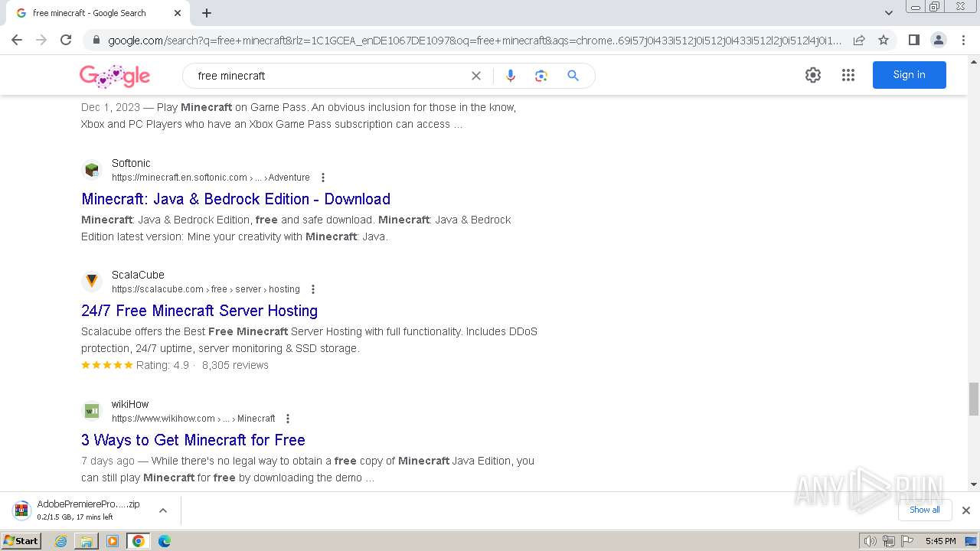980x551 pixels.
Task: Click the wikihow.com breadcrumb URL
Action: pos(193,419)
